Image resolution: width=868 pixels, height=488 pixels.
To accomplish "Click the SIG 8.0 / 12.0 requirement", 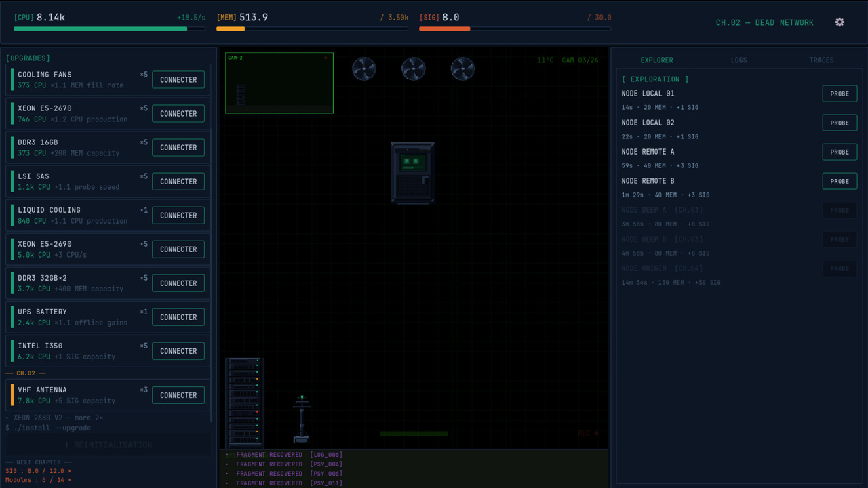I will pos(39,471).
